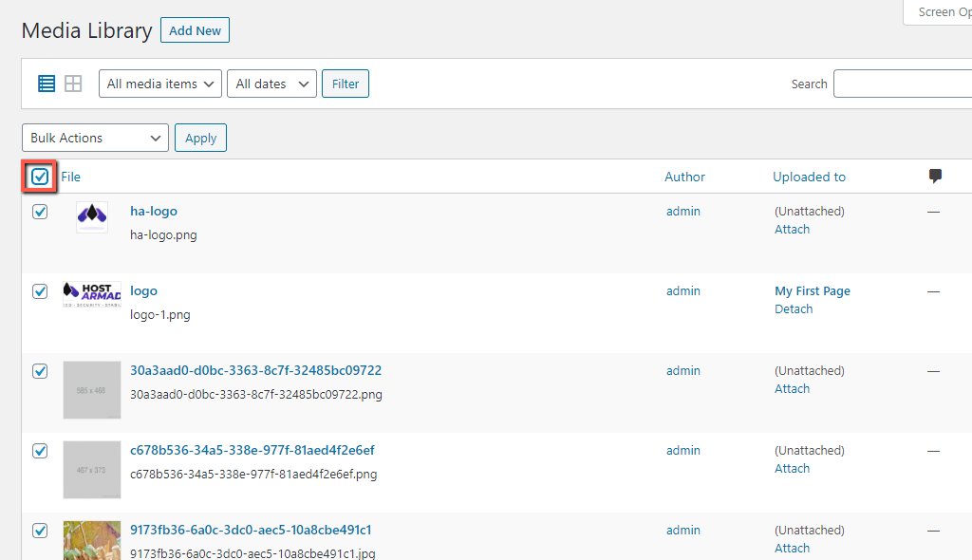Screen dimensions: 972x560
Task: Open the ha-logo thumbnail
Action: coord(92,217)
